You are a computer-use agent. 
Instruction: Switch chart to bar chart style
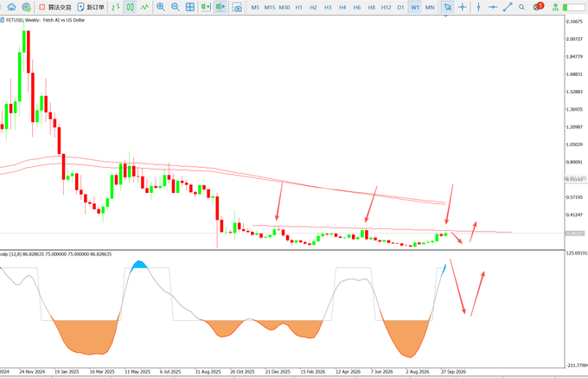coord(116,7)
